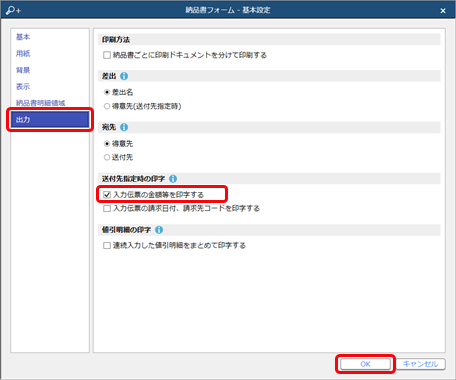Select the 差出名 radio button
The height and width of the screenshot is (380, 456).
click(107, 92)
